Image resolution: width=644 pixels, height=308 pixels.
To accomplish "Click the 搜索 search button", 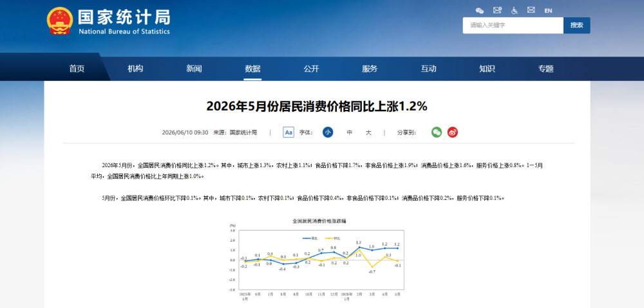I will click(576, 26).
